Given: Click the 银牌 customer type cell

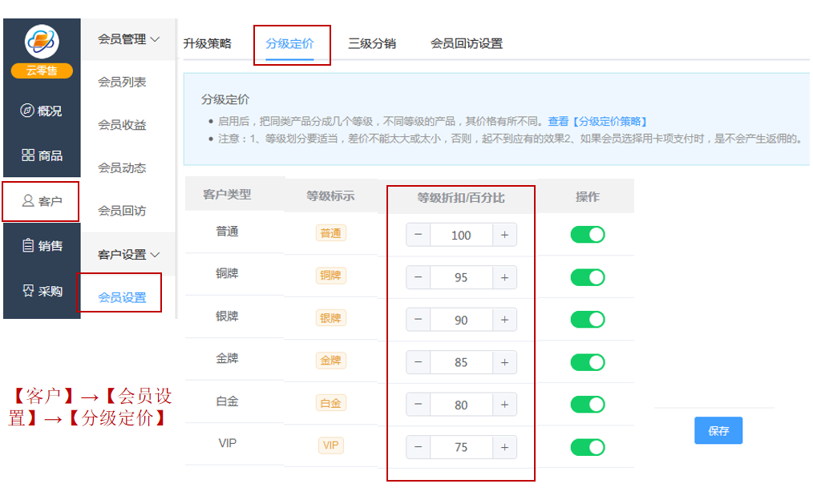Looking at the screenshot, I should click(x=227, y=316).
